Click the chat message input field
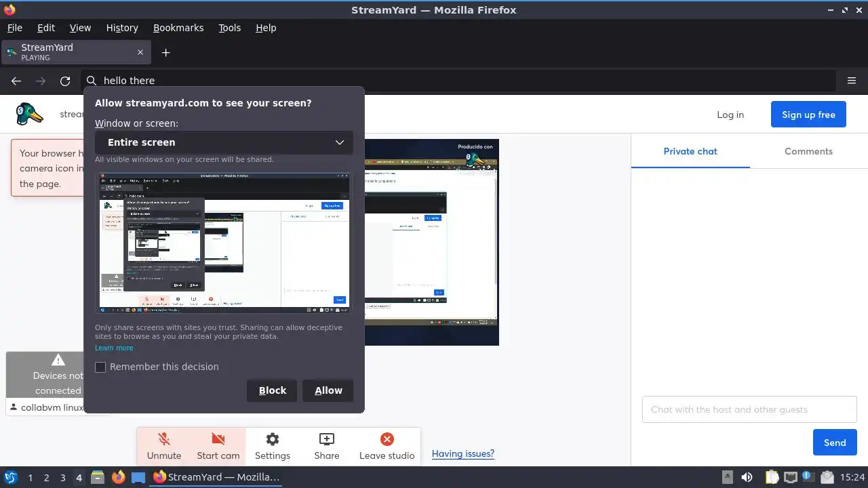 click(749, 409)
